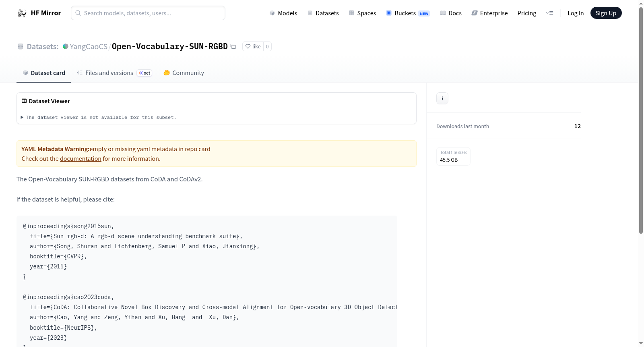The width and height of the screenshot is (644, 347).
Task: Click the Sign Up button
Action: (x=606, y=13)
